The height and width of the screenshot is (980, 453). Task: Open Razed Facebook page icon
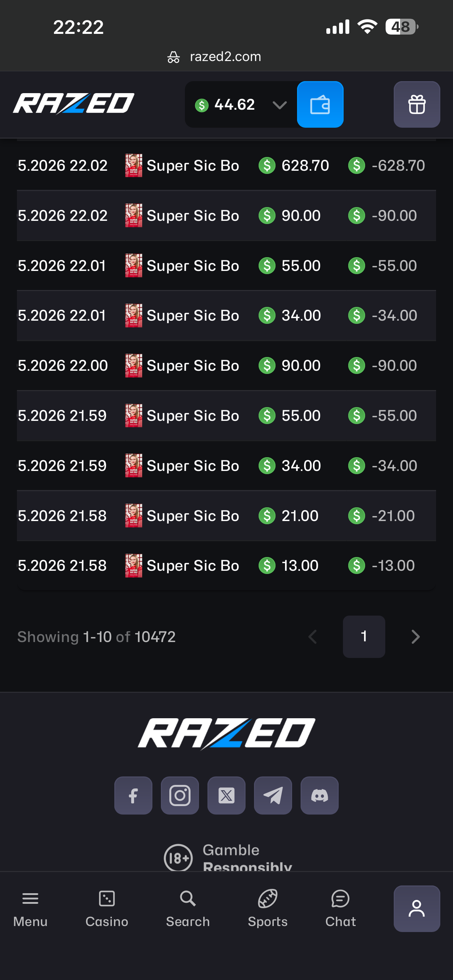click(133, 796)
